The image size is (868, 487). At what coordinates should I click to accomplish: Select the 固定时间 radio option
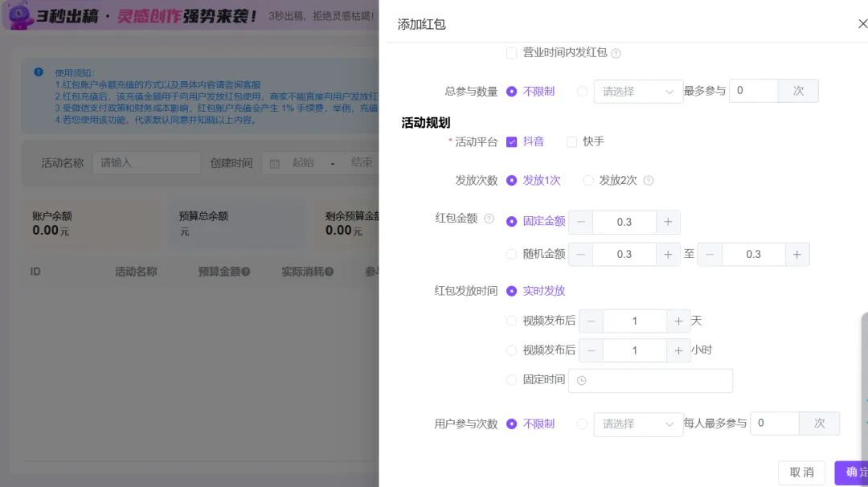click(x=511, y=379)
